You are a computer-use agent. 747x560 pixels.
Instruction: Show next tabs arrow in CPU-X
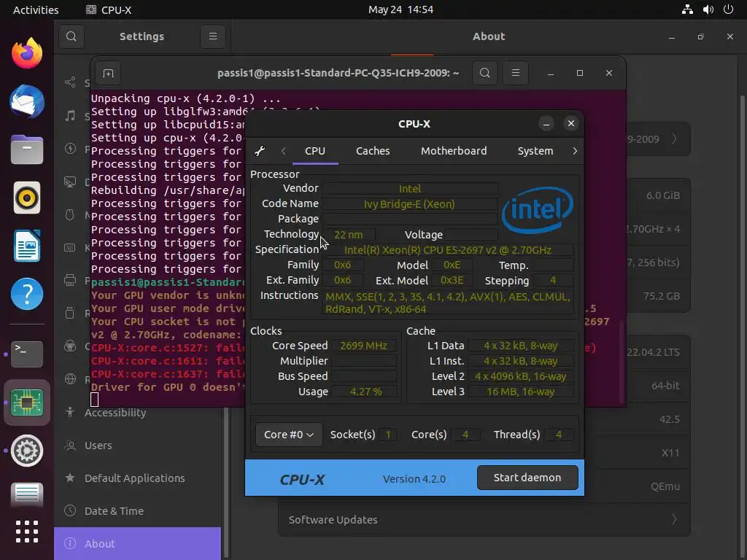coord(575,151)
